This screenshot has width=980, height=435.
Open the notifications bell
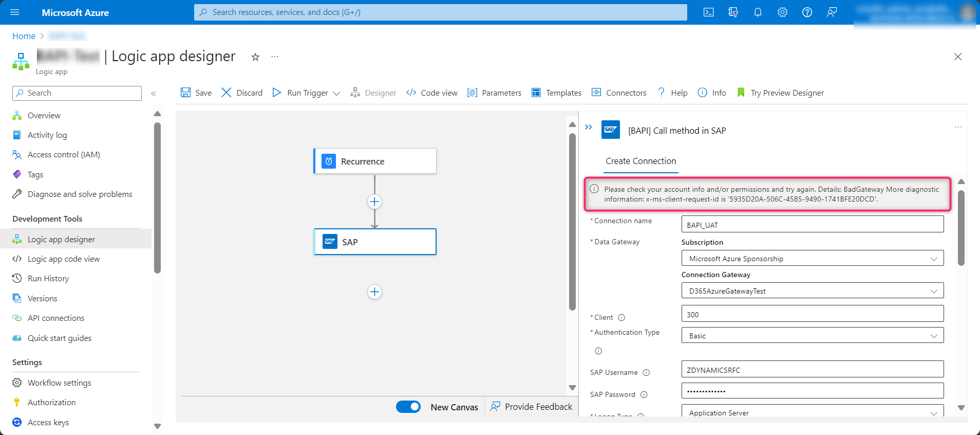pos(758,12)
